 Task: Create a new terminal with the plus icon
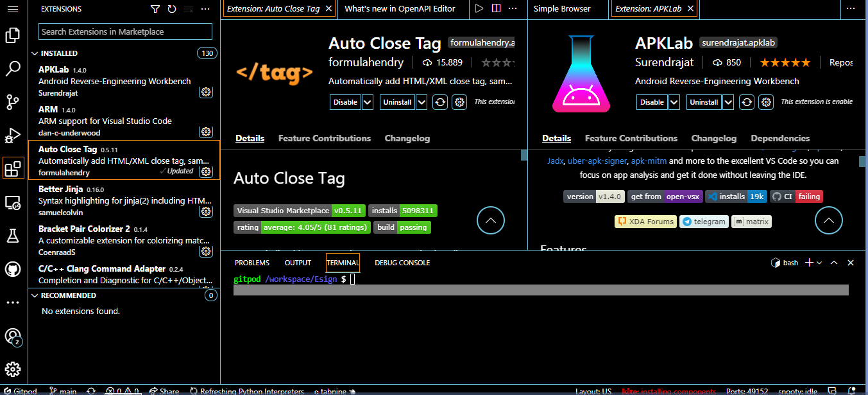click(810, 263)
